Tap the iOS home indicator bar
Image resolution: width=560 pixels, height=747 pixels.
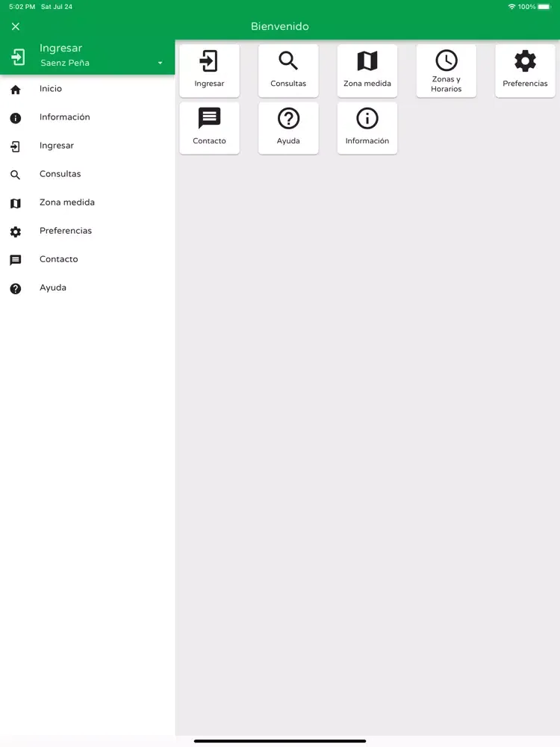coord(280,741)
